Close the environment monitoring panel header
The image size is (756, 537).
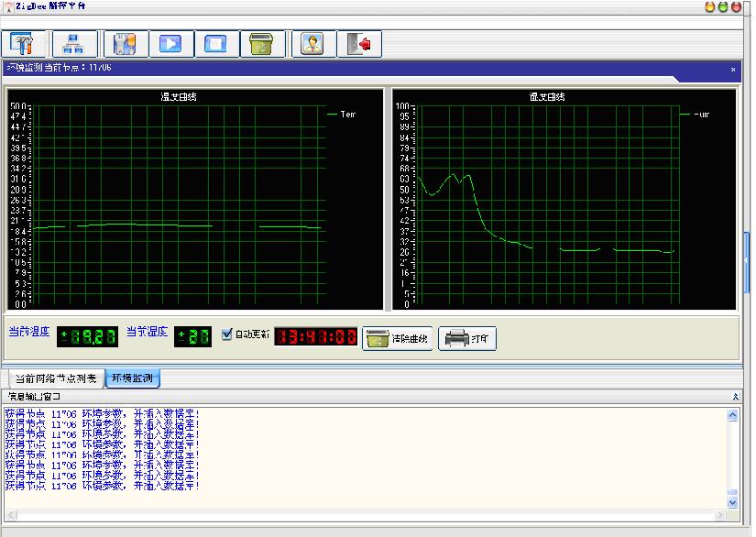tap(732, 69)
